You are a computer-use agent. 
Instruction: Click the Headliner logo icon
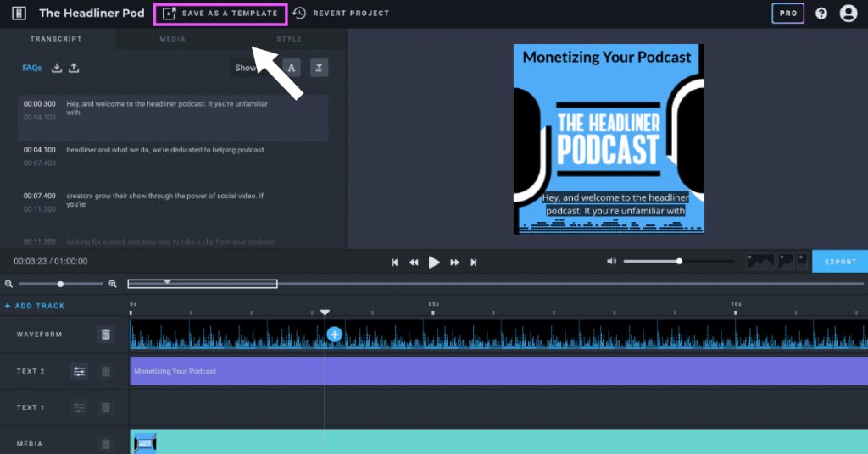19,14
